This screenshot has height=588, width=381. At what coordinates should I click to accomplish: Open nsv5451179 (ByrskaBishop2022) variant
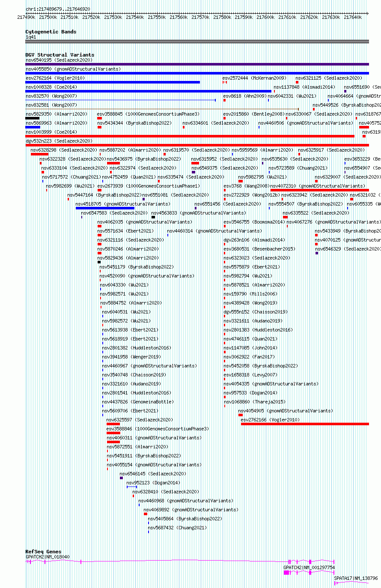(x=100, y=271)
